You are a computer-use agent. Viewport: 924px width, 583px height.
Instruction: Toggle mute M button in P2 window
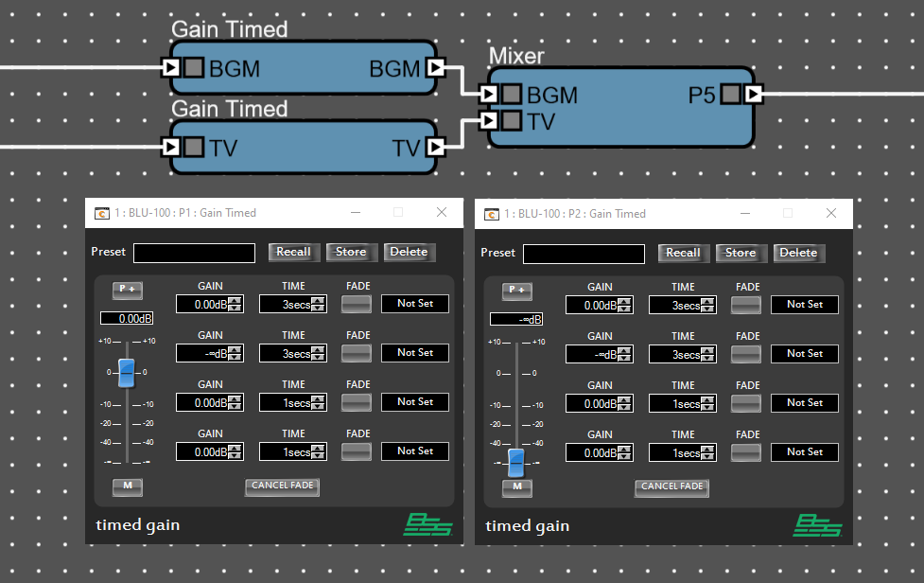pos(516,487)
